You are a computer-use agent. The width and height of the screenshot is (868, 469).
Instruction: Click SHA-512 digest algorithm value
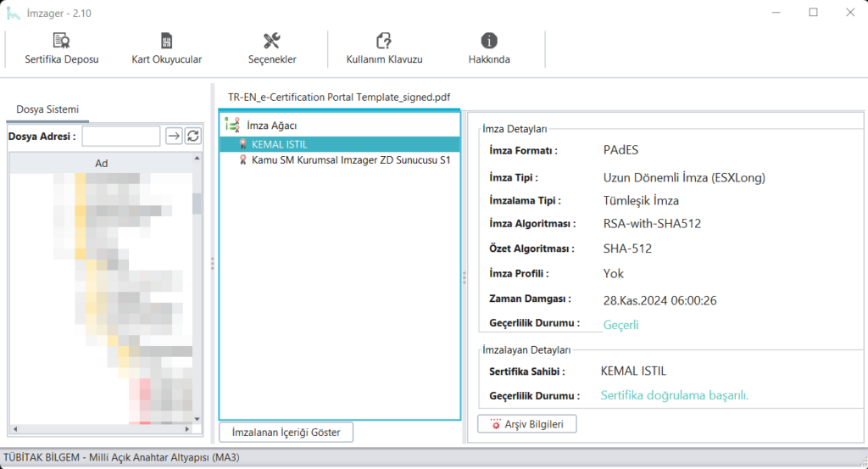[627, 248]
